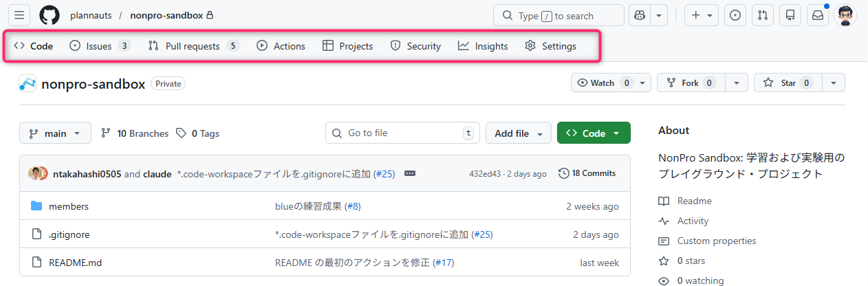Open the Copilot chat icon
This screenshot has width=868, height=286.
640,15
